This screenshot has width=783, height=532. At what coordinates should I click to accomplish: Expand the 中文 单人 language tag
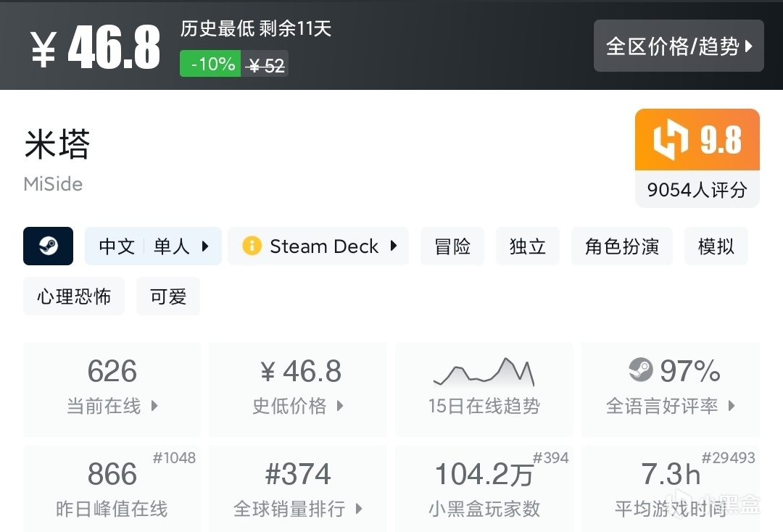coord(153,246)
